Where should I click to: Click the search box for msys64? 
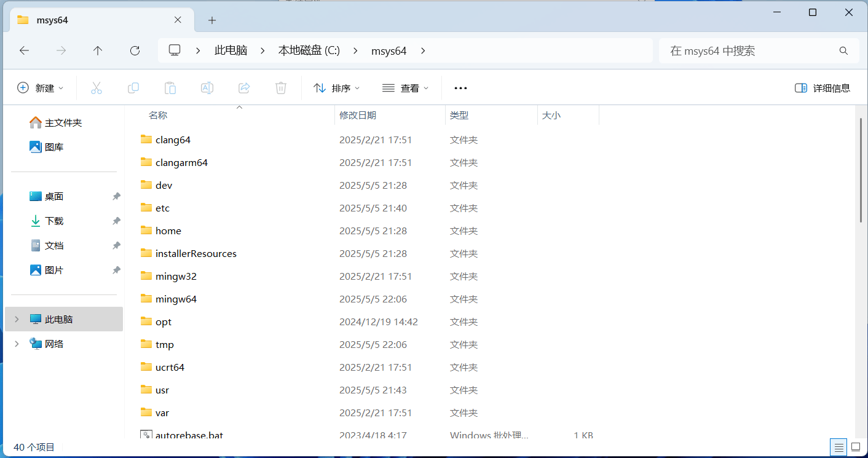[750, 50]
